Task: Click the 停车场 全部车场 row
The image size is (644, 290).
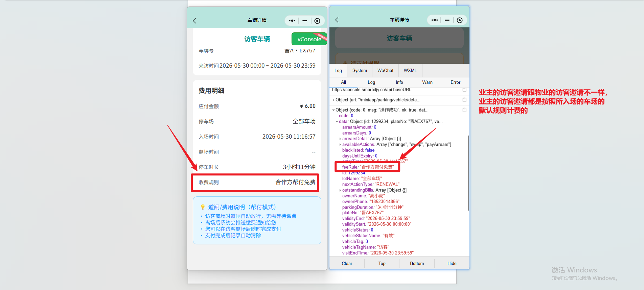Action: pyautogui.click(x=257, y=121)
